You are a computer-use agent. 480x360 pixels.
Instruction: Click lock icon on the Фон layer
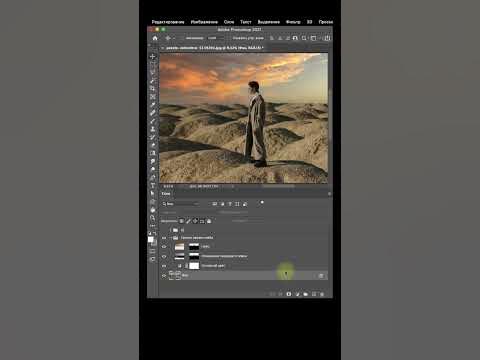pos(321,275)
